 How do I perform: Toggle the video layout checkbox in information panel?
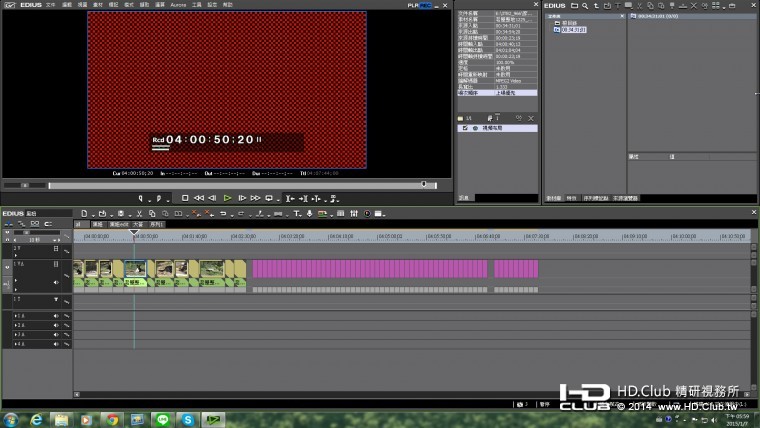pyautogui.click(x=463, y=128)
